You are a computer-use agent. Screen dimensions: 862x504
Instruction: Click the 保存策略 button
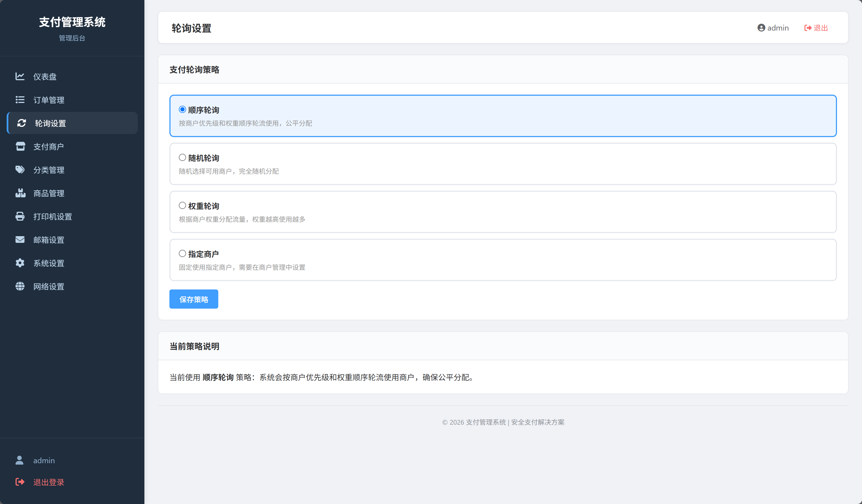[194, 299]
